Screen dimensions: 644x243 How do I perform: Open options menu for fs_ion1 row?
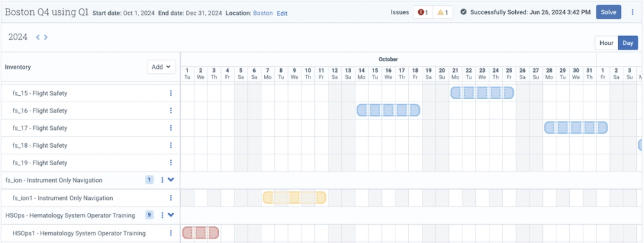click(171, 198)
